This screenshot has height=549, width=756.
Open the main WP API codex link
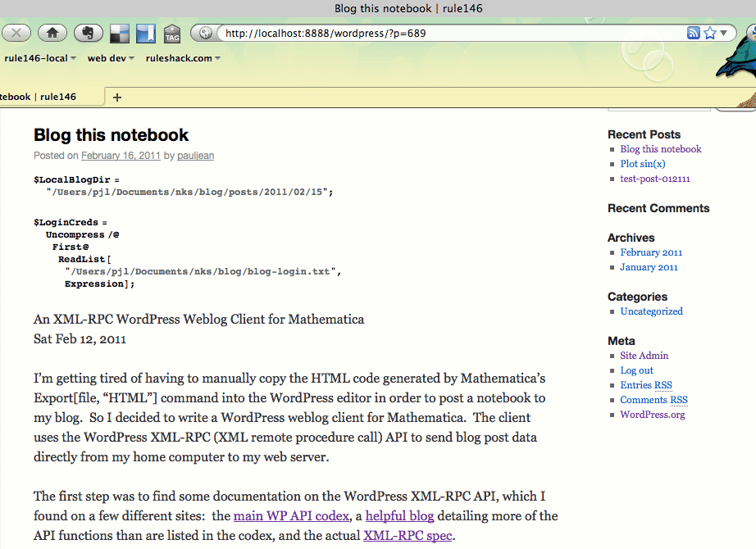click(291, 515)
